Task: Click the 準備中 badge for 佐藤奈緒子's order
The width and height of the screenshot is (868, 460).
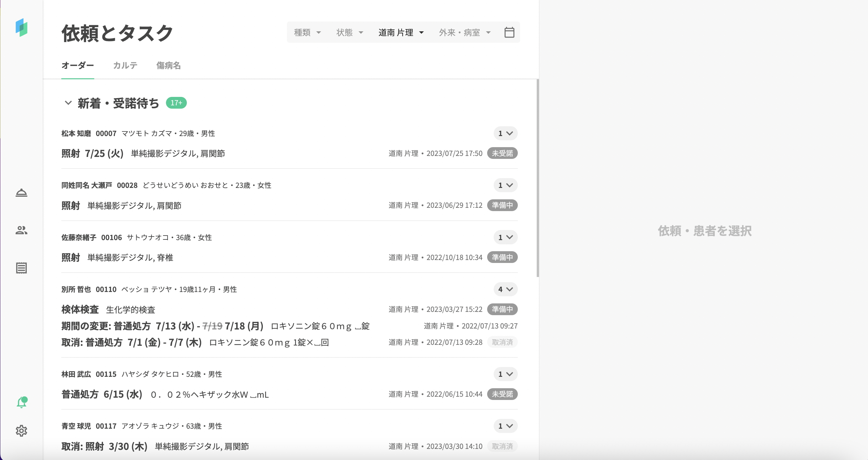Action: point(502,257)
